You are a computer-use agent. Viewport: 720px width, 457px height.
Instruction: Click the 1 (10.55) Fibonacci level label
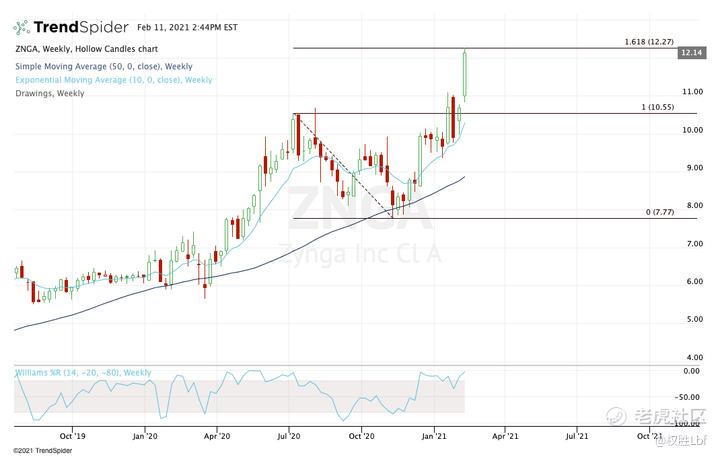click(658, 107)
